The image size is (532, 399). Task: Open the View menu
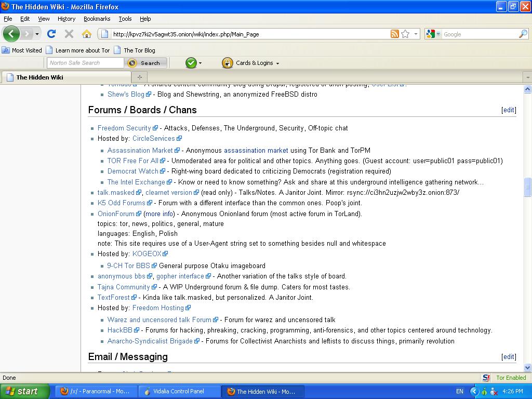(44, 19)
